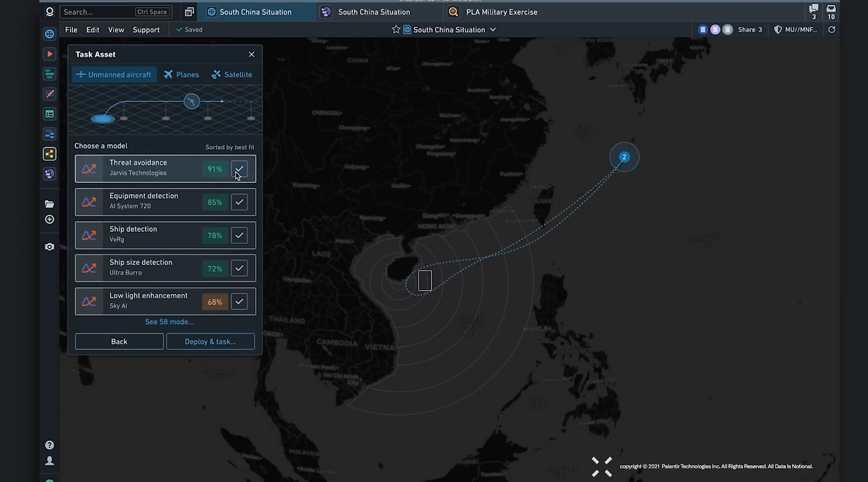
Task: Expand See 58 more models link
Action: pos(169,322)
